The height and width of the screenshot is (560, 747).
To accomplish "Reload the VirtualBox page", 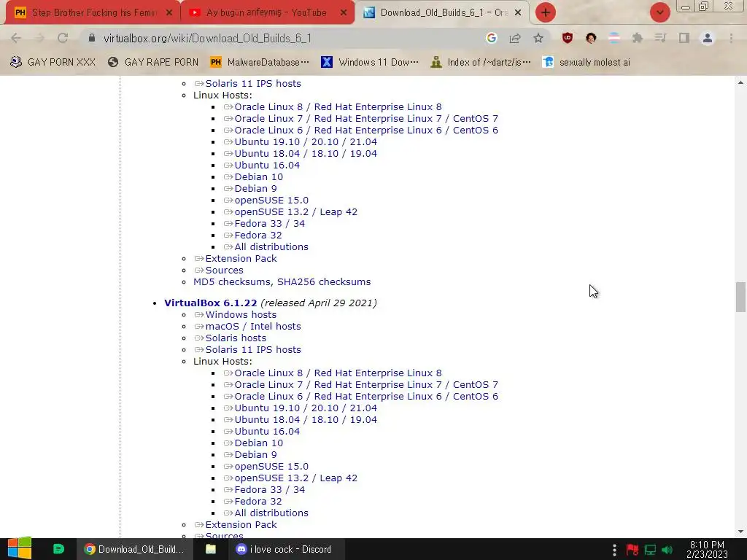I will pos(63,38).
